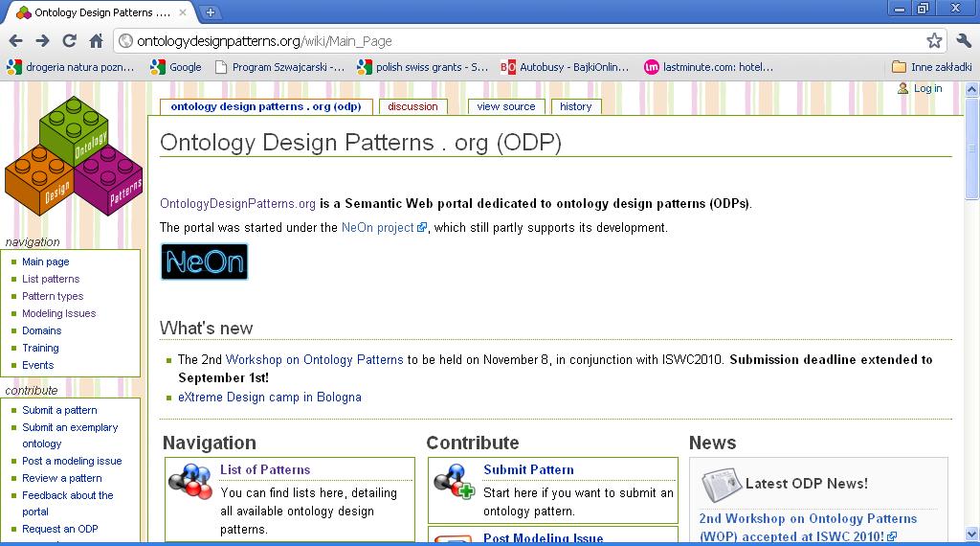Click the page scrollbar up arrow

click(972, 89)
